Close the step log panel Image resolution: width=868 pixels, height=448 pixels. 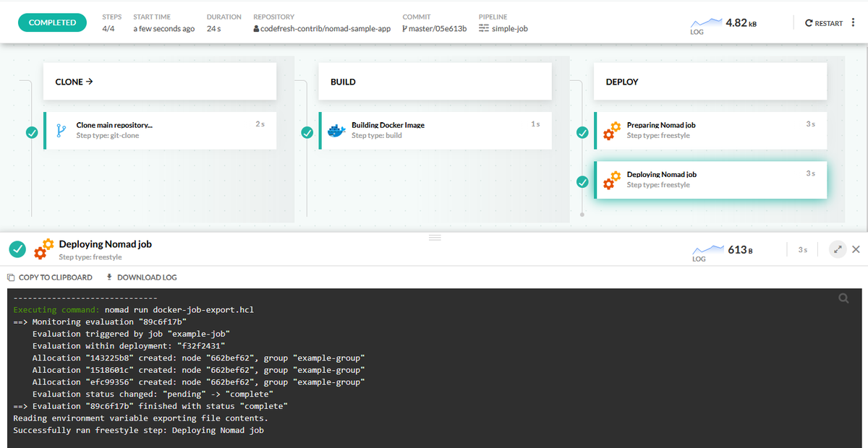coord(856,249)
